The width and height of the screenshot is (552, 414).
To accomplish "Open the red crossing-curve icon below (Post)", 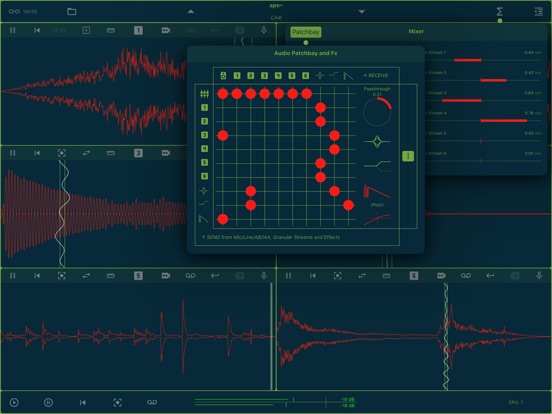I will point(377,219).
